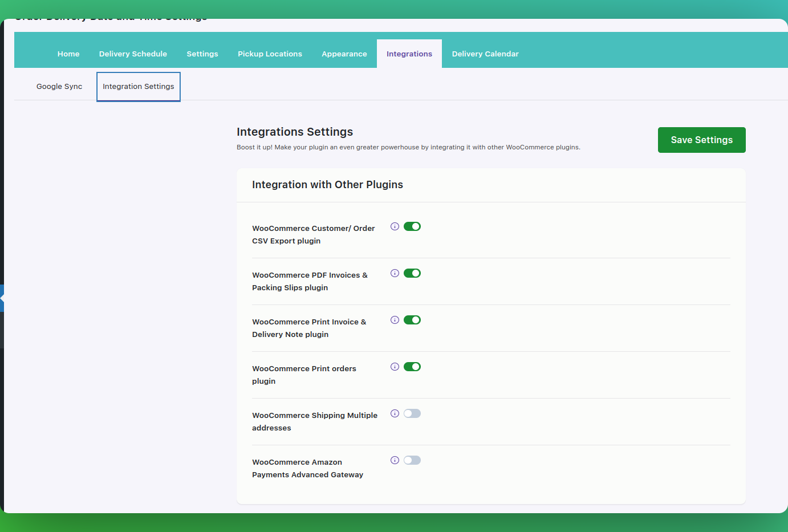Click 'Integration with Other Plugins' heading
This screenshot has height=532, width=788.
tap(327, 185)
